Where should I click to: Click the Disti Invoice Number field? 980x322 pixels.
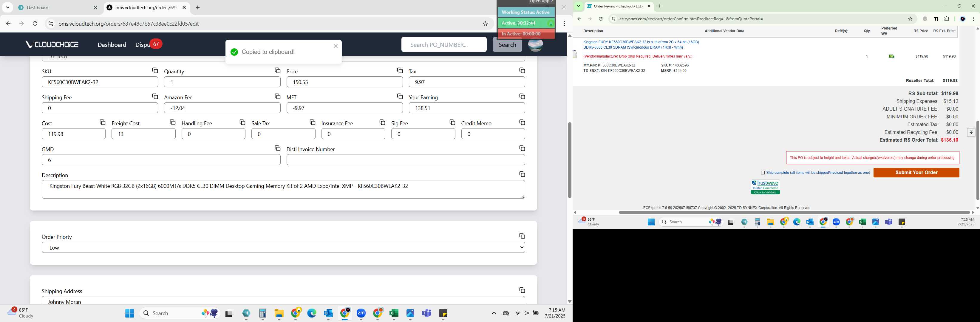(406, 160)
